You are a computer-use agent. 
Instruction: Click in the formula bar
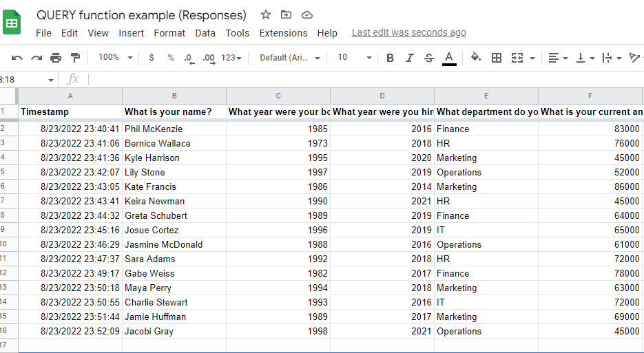click(366, 79)
